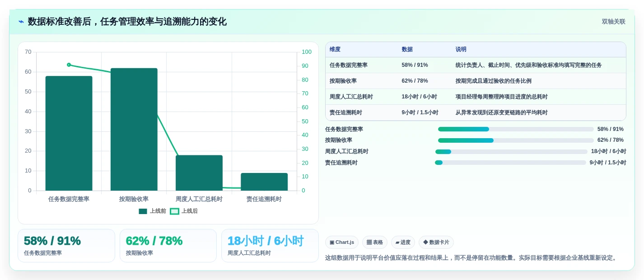Viewport: 644px width, 280px height.
Task: Click the 表格 tag chip
Action: pos(375,243)
